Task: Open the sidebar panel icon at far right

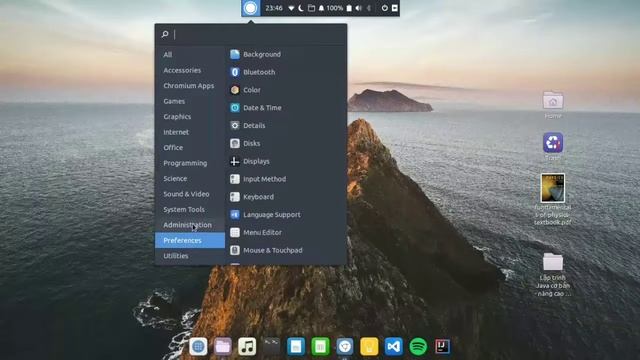Action: (395, 8)
